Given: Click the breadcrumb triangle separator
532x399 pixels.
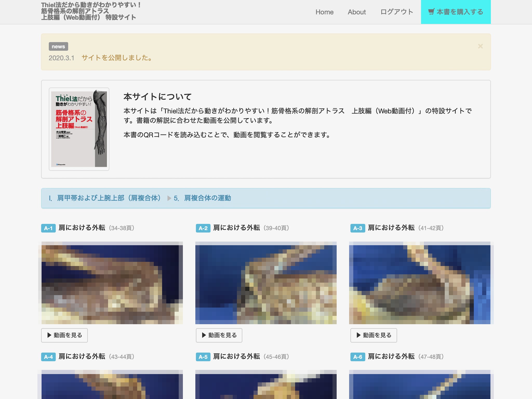Looking at the screenshot, I should pos(169,198).
